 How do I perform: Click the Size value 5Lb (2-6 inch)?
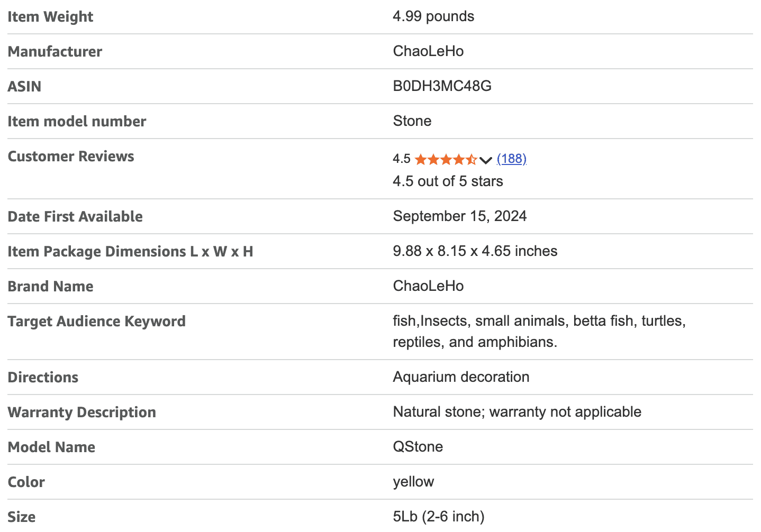point(438,517)
